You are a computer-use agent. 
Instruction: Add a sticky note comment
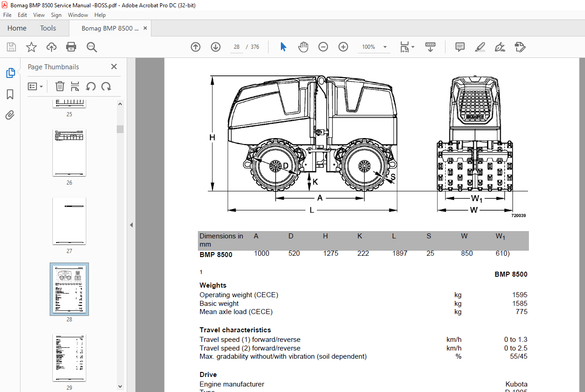point(460,47)
